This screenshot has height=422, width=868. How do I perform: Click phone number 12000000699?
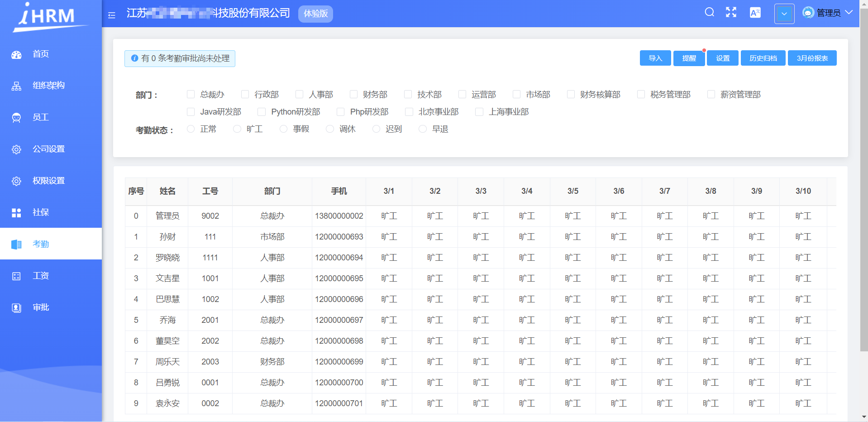pos(339,362)
